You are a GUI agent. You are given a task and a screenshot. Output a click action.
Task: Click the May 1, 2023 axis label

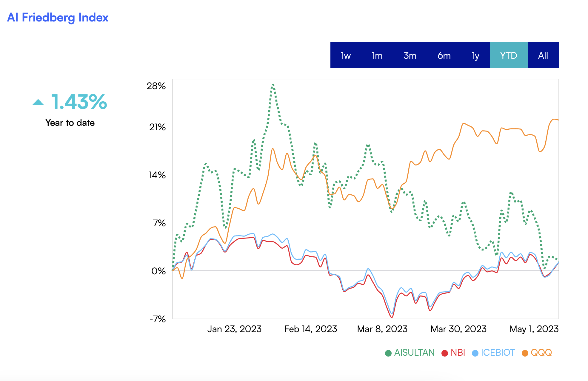click(534, 329)
